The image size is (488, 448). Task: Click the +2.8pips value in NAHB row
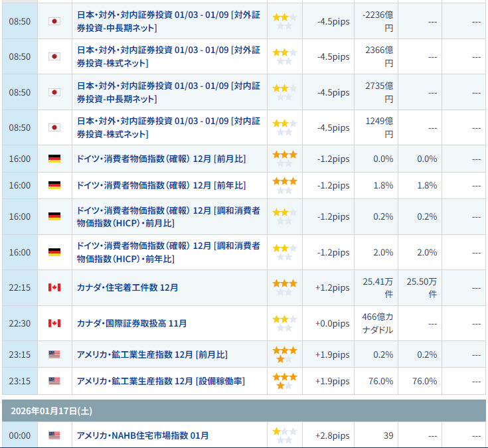(x=332, y=435)
